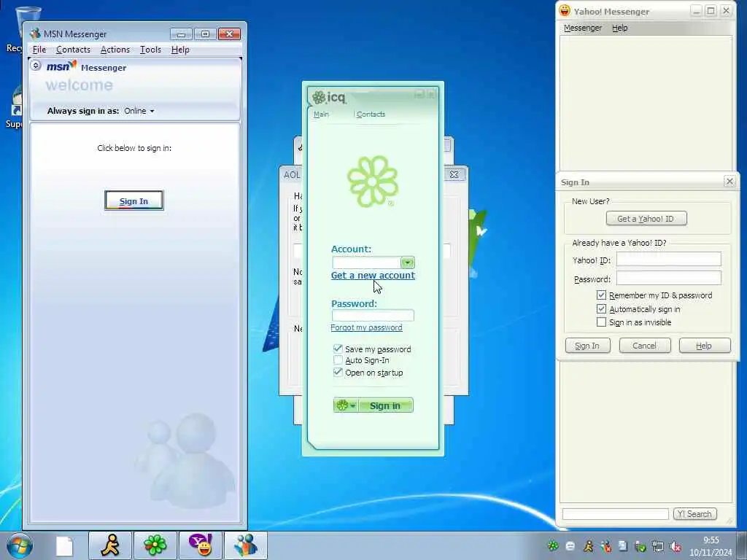747x560 pixels.
Task: Click the Get a Yahoo! ID button
Action: [646, 219]
